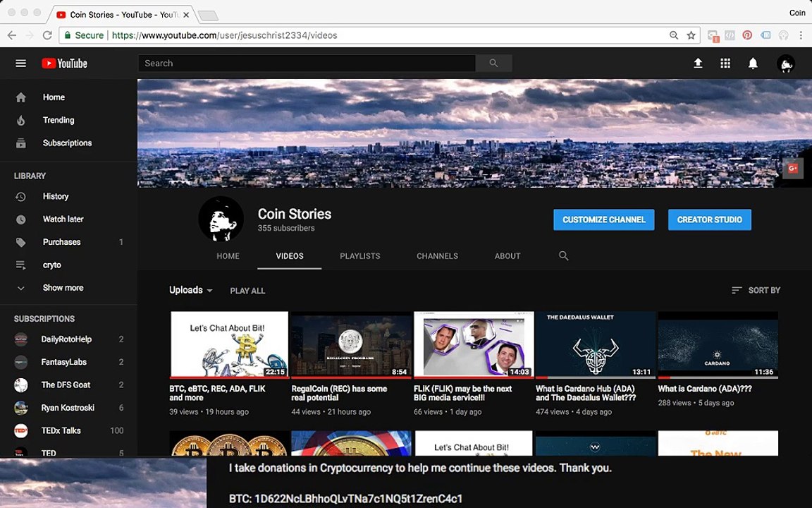Click '474 views • 4 days ago' text
Viewport: 812px width, 508px height.
tap(574, 412)
